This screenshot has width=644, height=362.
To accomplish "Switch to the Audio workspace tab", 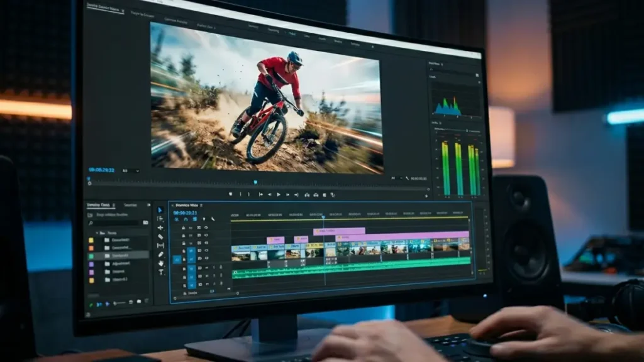I will [x=338, y=41].
